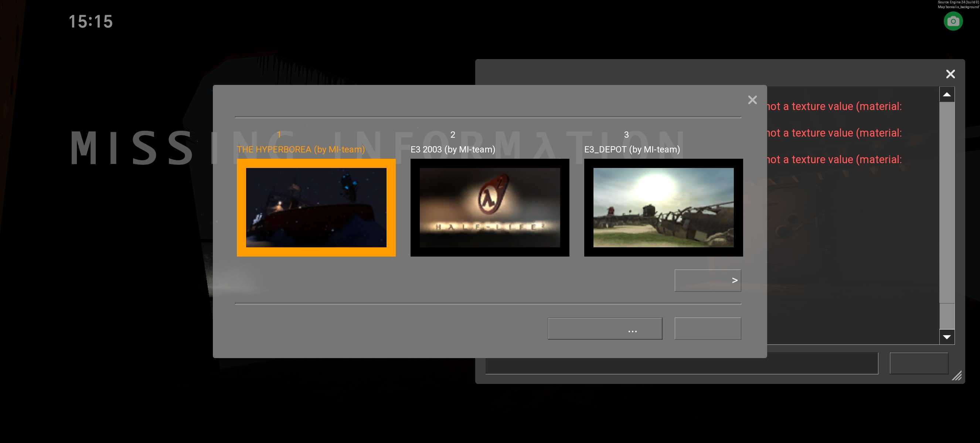Viewport: 980px width, 443px height.
Task: Select the E3_DEPOT chapter thumbnail
Action: (x=663, y=207)
